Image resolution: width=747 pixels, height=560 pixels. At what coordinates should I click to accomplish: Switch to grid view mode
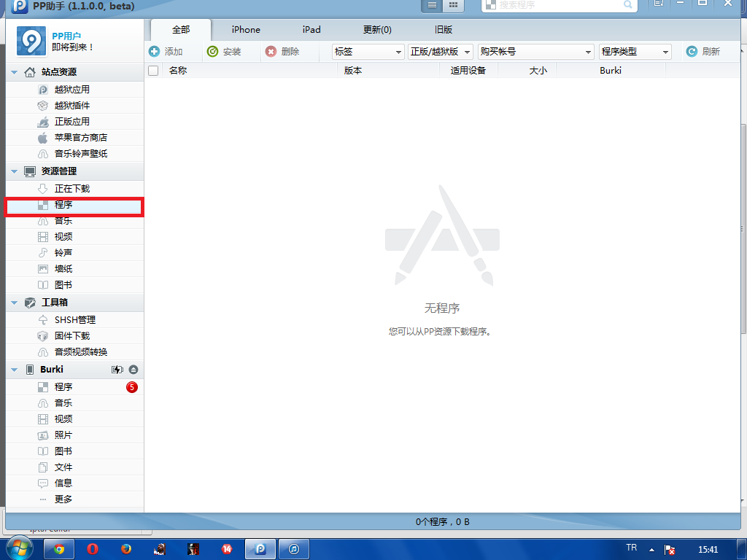click(x=454, y=5)
